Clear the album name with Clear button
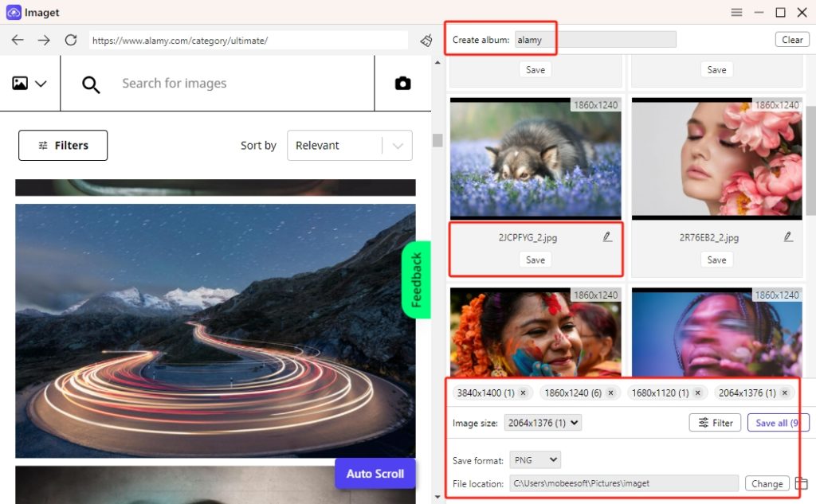This screenshot has height=504, width=816. coord(791,39)
